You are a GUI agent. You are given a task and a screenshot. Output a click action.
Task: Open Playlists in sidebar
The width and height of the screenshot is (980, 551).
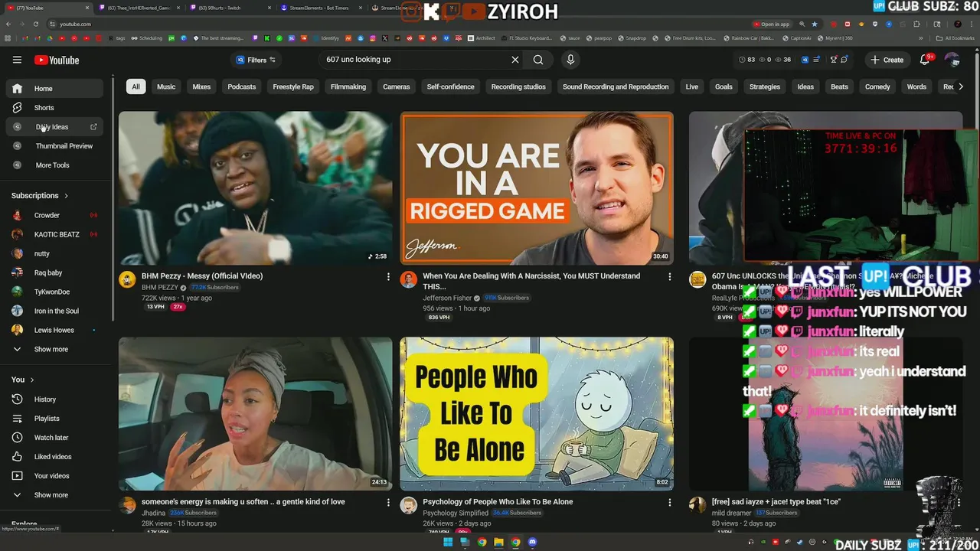(x=54, y=419)
